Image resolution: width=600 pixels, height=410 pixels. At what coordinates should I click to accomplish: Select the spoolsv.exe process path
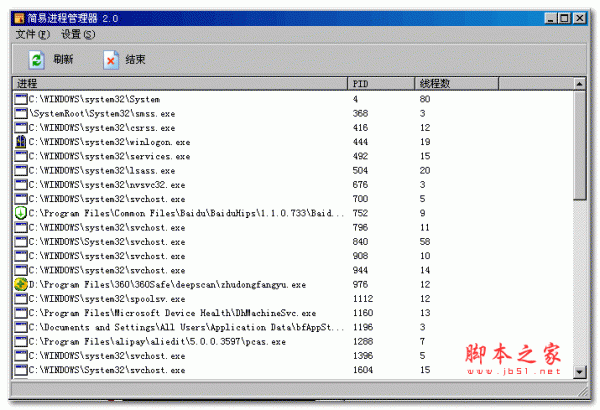[x=107, y=299]
